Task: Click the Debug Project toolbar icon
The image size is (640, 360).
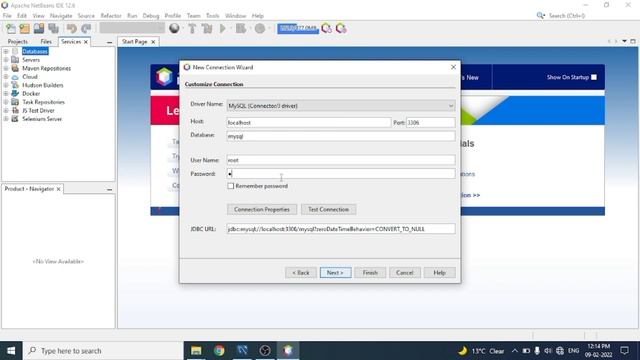Action: coord(241,29)
